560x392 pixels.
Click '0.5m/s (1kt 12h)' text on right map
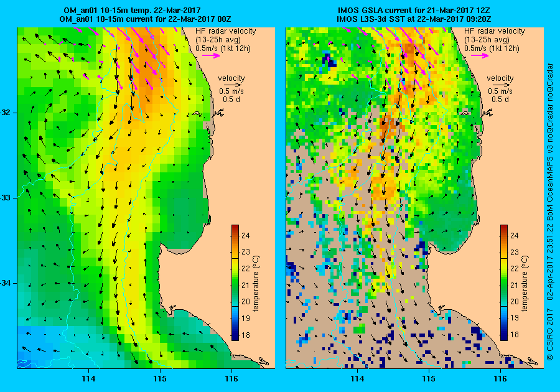(492, 48)
